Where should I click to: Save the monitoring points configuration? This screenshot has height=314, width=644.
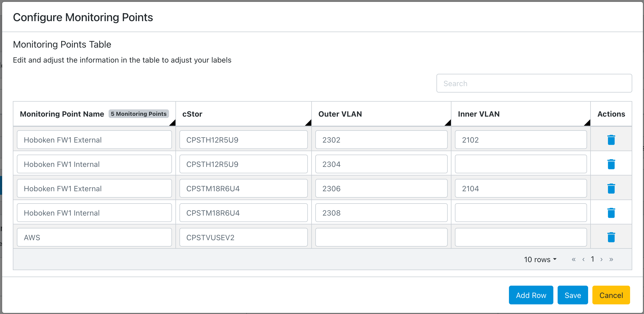[x=573, y=295]
